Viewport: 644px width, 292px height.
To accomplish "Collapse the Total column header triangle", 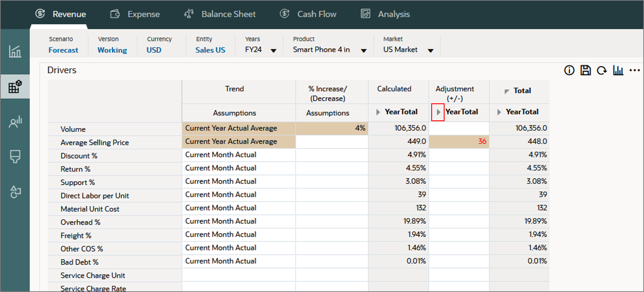I will click(507, 91).
